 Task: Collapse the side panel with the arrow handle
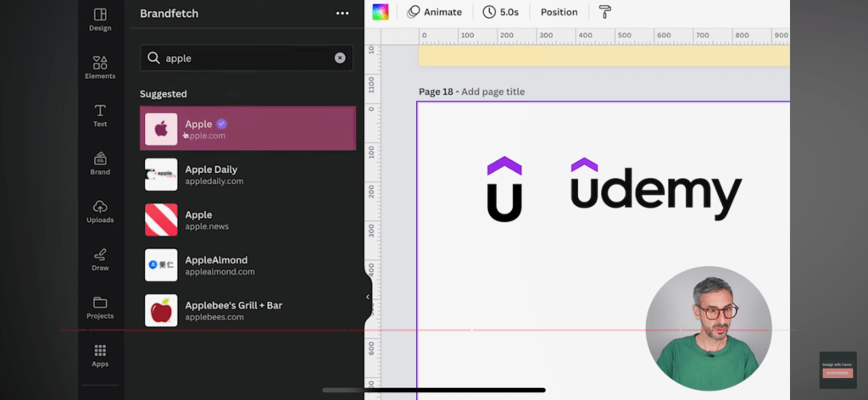[x=368, y=297]
